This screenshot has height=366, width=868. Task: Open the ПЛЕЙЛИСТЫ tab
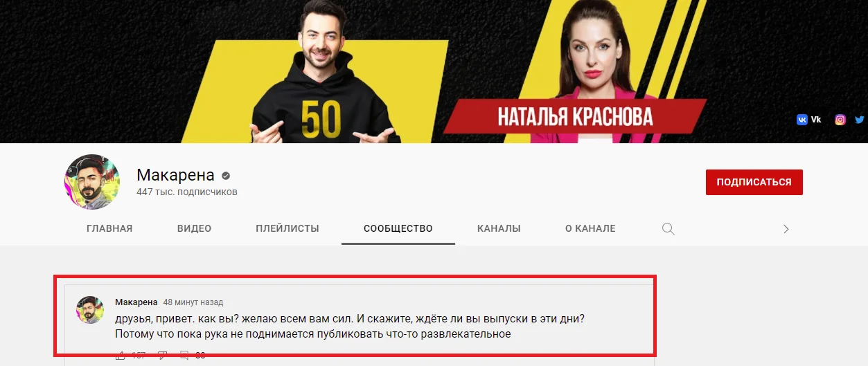coord(287,228)
